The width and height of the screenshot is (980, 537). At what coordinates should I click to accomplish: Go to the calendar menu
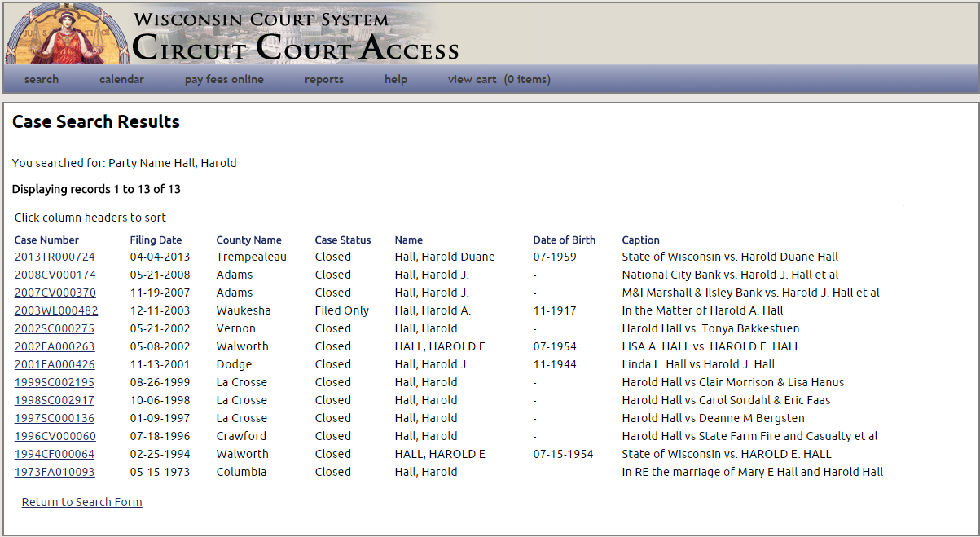pos(121,79)
